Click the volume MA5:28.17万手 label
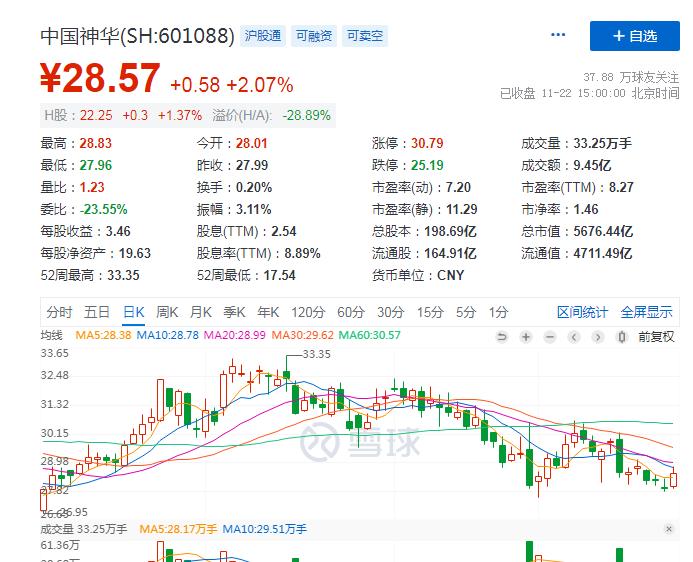 pos(178,529)
